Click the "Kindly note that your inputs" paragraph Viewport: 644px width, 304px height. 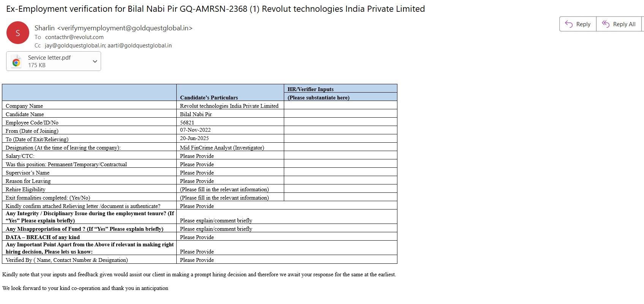[x=199, y=274]
